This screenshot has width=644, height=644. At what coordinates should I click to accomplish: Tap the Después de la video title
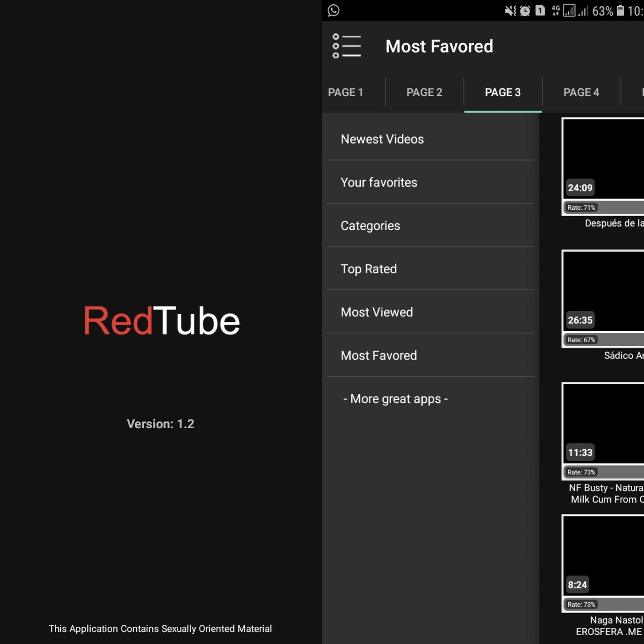614,223
